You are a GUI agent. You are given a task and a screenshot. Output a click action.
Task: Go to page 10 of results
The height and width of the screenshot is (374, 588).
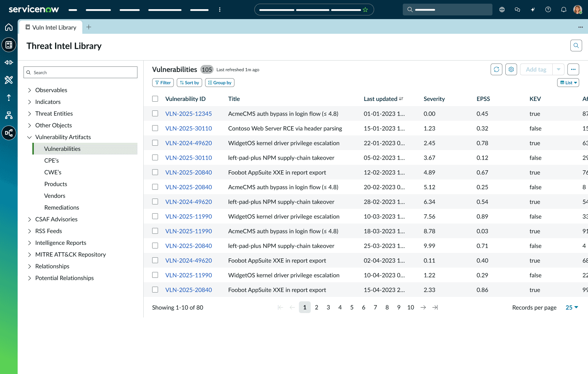[410, 307]
